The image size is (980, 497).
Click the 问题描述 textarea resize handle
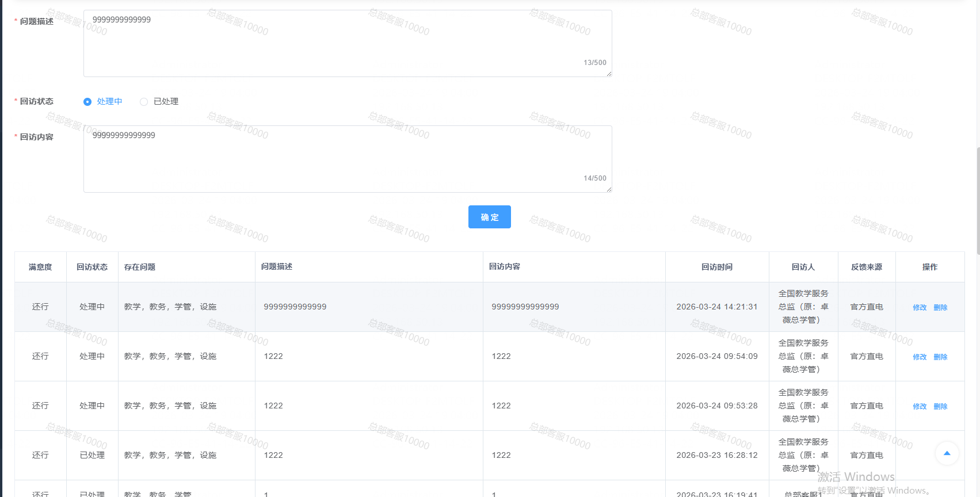point(609,74)
